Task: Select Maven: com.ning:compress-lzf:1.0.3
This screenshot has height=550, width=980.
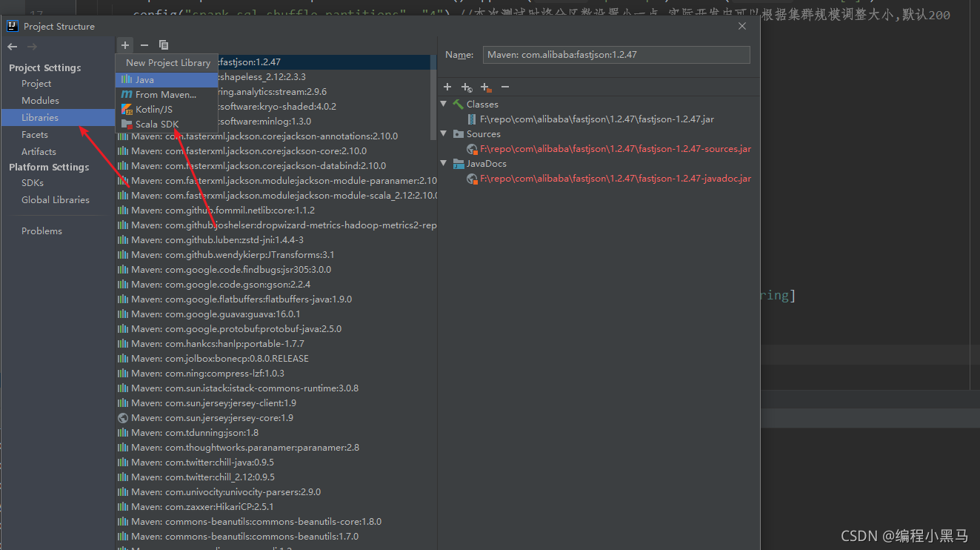Action: coord(208,373)
